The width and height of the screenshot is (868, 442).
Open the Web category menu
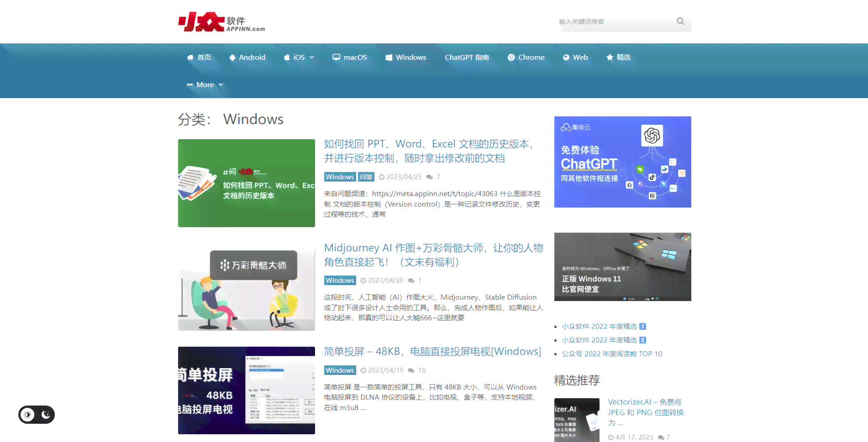575,57
